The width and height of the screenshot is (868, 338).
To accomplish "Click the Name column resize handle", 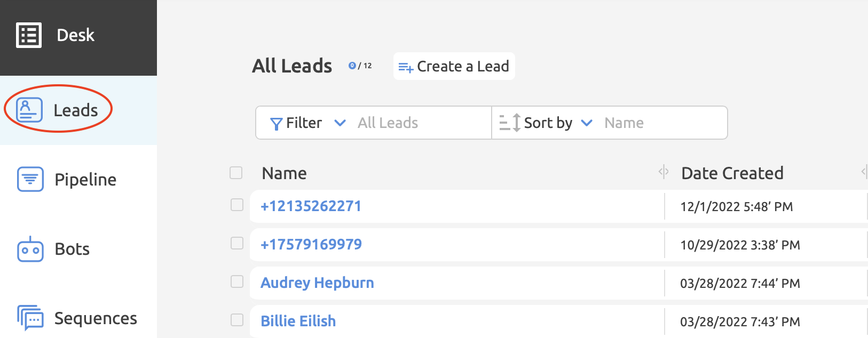I will tap(664, 172).
